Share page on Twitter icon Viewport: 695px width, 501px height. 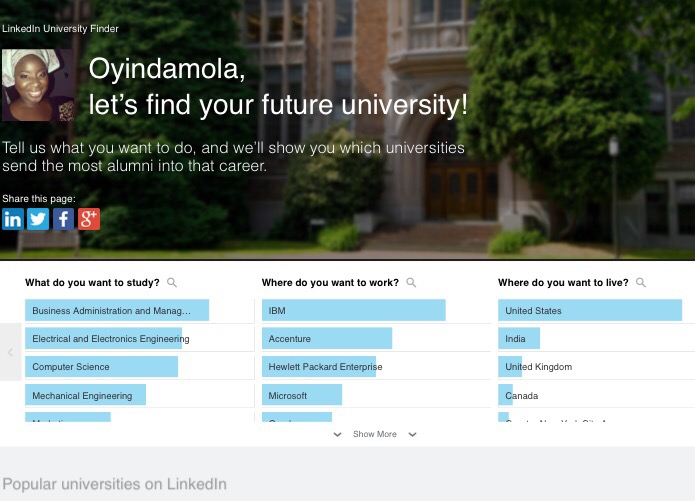[38, 219]
